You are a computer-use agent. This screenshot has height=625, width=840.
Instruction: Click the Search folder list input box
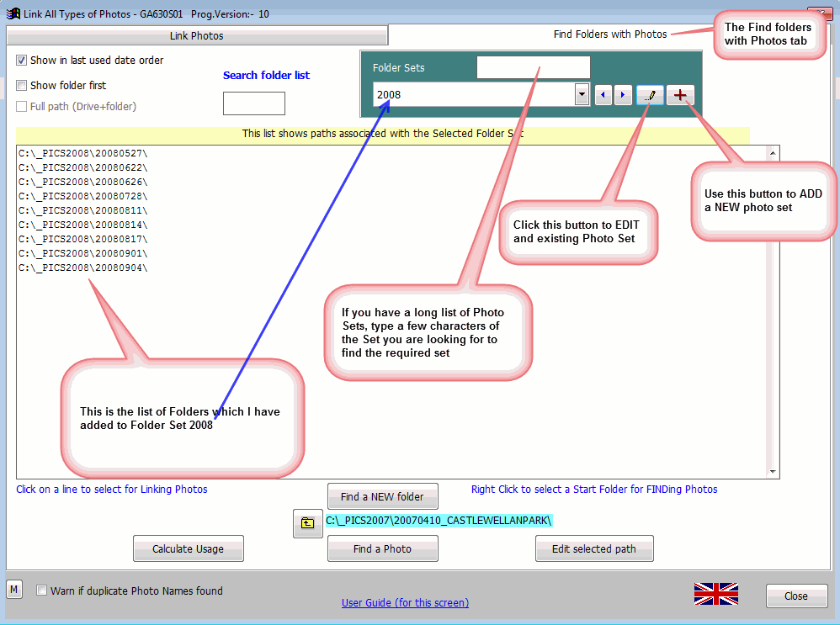pos(254,103)
